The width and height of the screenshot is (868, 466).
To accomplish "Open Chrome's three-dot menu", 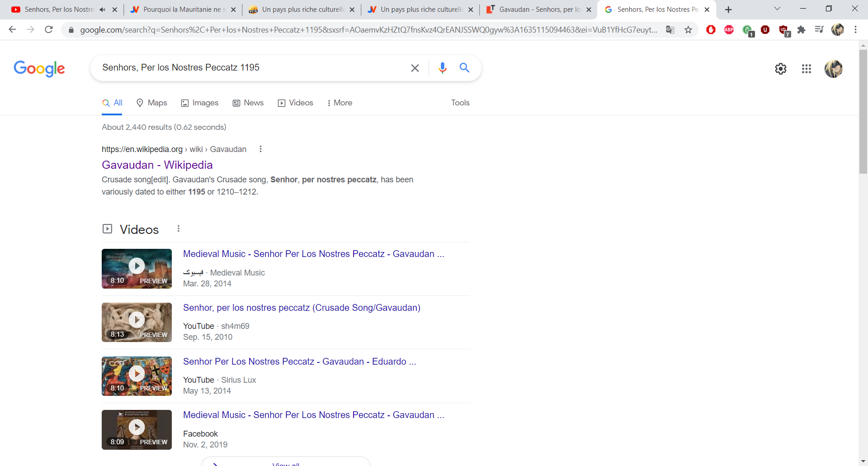I will click(x=855, y=30).
